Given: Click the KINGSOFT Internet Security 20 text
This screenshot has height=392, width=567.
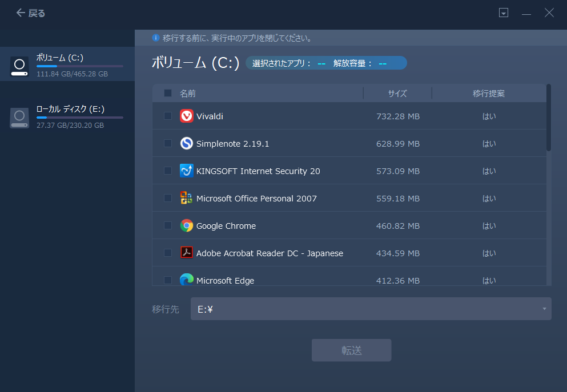Looking at the screenshot, I should (258, 171).
